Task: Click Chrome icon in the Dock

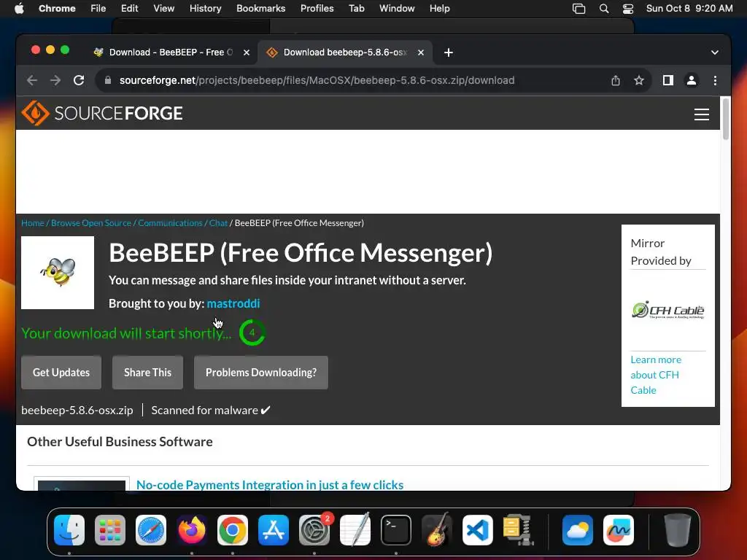Action: pyautogui.click(x=233, y=530)
